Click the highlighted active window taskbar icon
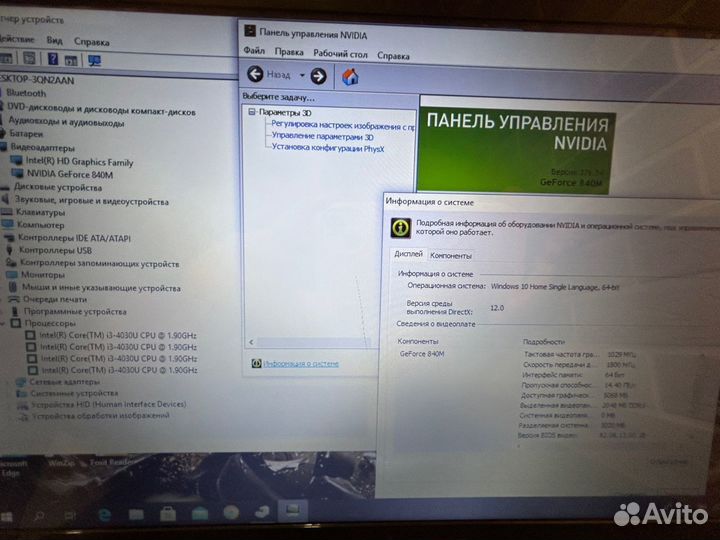 292,510
